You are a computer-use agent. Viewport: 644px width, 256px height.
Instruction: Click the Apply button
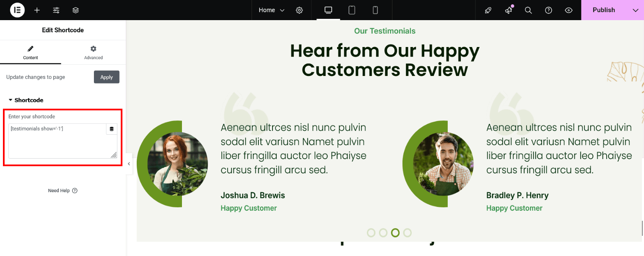coord(106,77)
